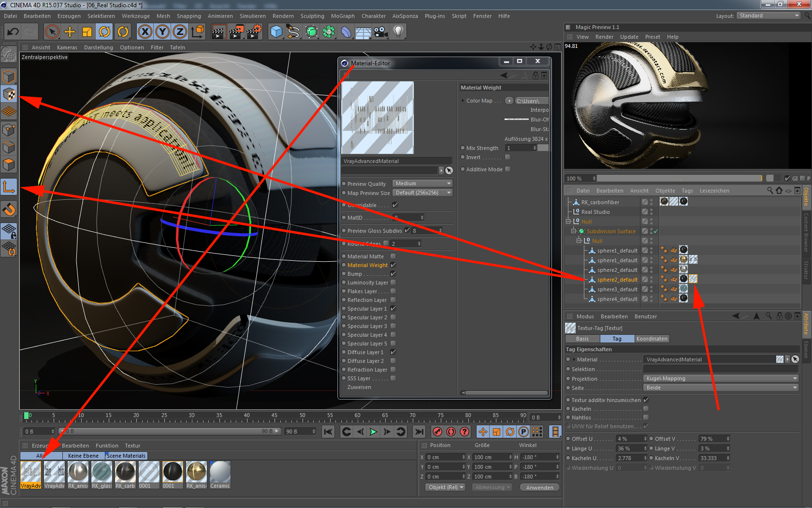Click the floor grid icon
812x508 pixels.
coord(363,32)
